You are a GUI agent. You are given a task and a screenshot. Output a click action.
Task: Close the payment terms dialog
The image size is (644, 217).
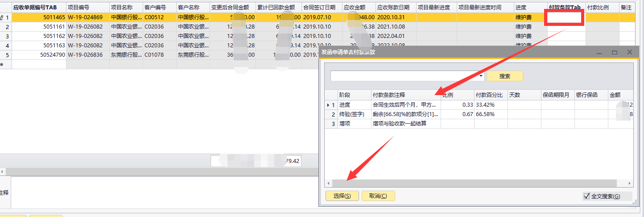(x=630, y=52)
